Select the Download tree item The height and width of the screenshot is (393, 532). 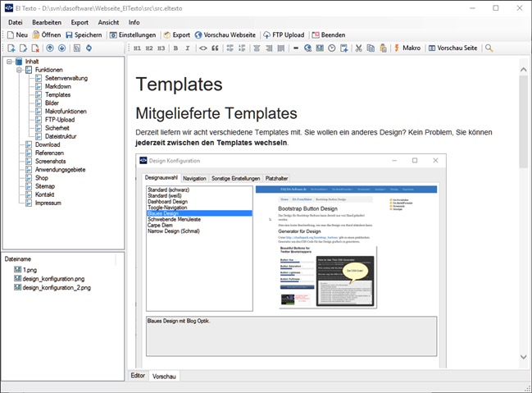(x=48, y=144)
